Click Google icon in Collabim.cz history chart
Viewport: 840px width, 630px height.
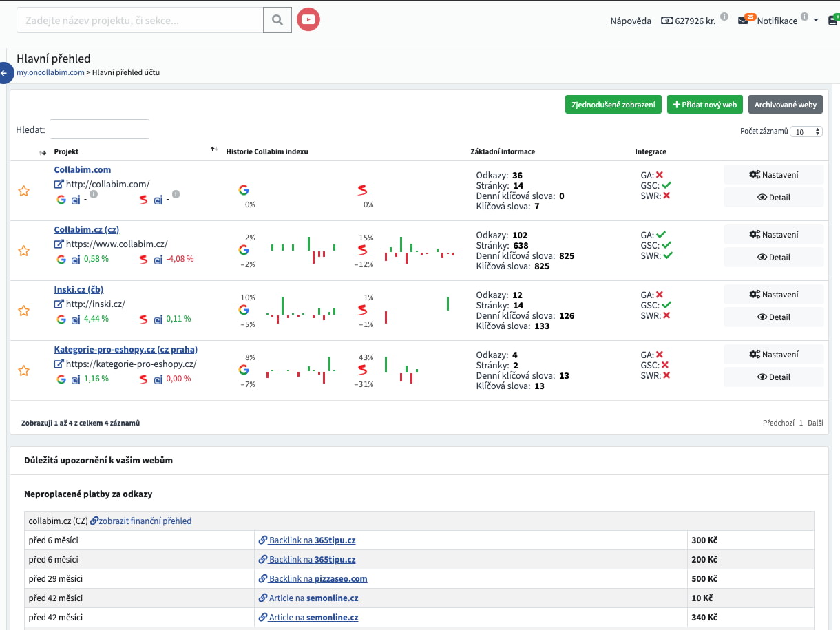tap(244, 250)
